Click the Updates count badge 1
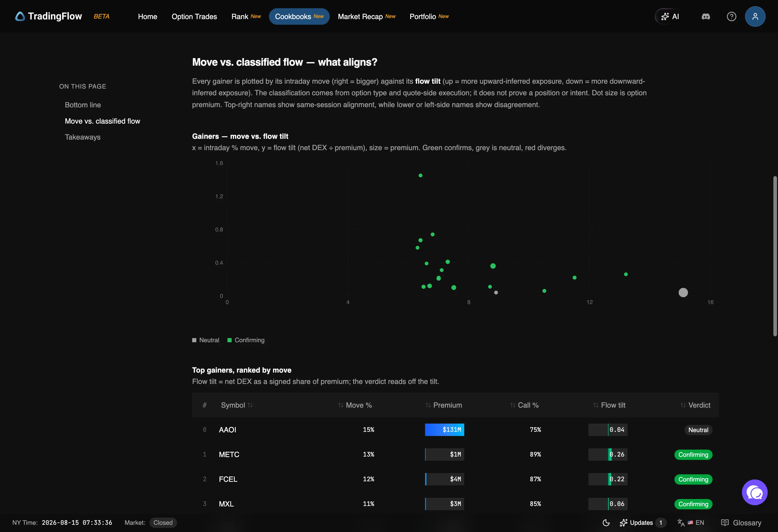 [x=661, y=523]
